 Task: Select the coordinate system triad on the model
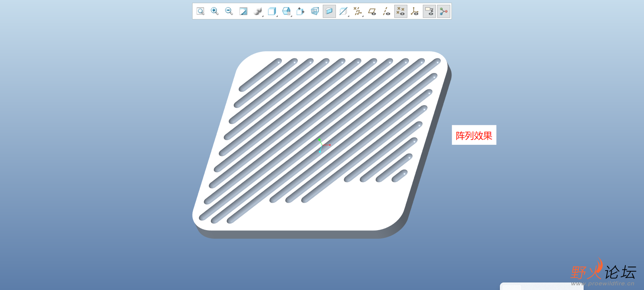(x=323, y=146)
